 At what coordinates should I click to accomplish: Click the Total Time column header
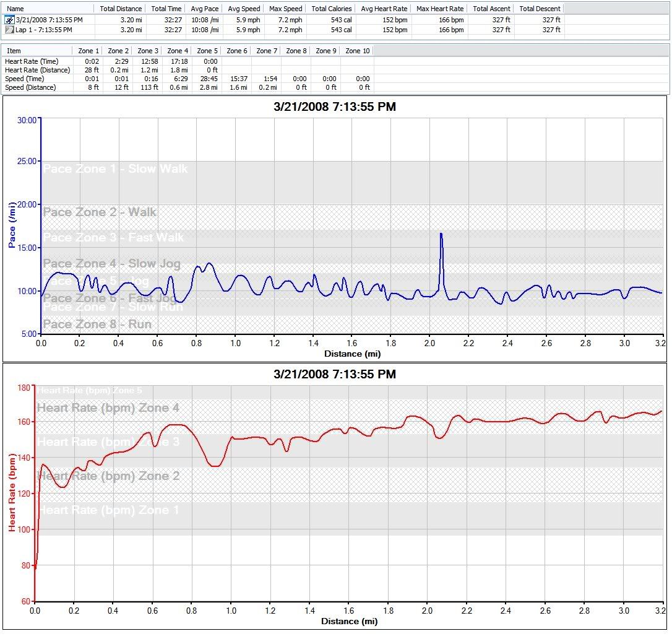[x=166, y=9]
